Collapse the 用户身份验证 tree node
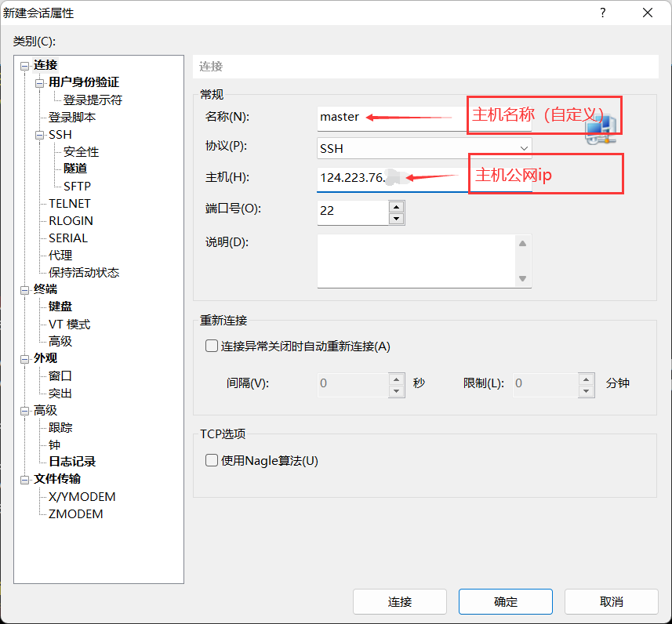Viewport: 672px width, 624px height. 39,83
